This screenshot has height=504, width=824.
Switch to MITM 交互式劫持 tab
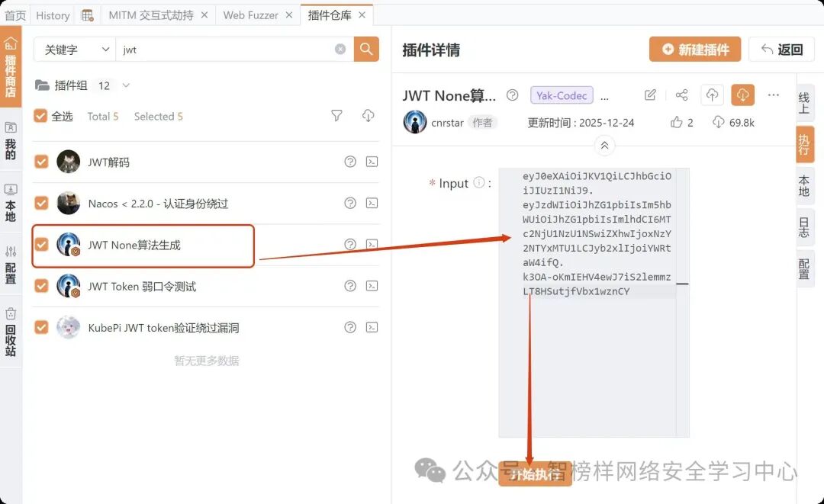coord(151,15)
